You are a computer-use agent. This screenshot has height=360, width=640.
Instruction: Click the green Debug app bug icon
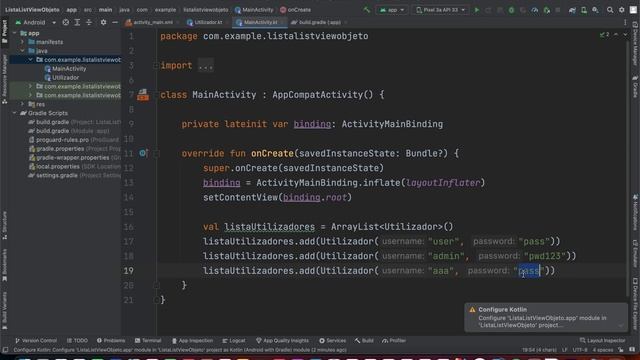tap(511, 10)
